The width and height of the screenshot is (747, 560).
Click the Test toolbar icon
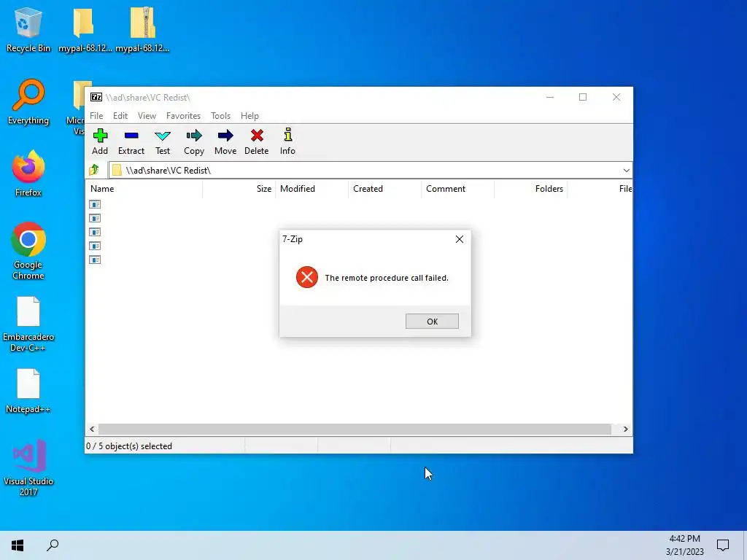pos(163,136)
